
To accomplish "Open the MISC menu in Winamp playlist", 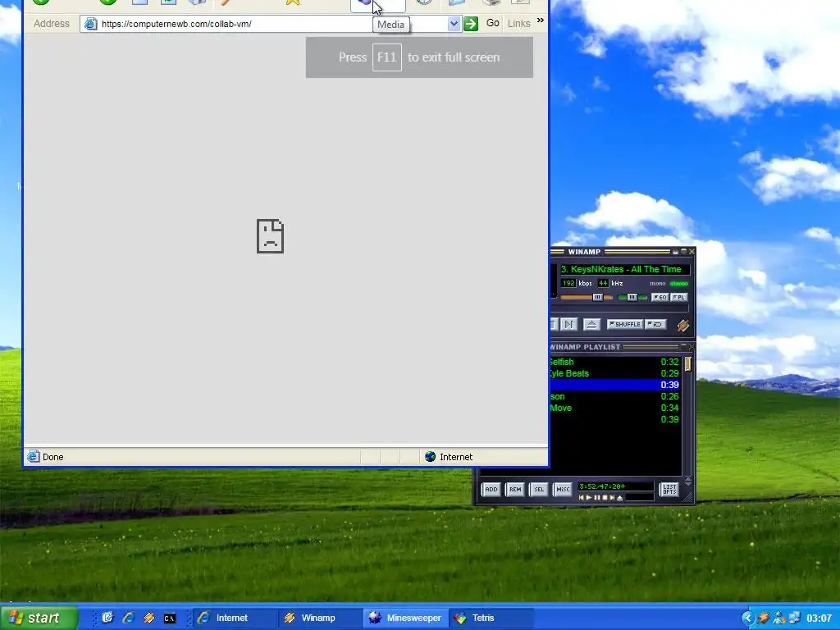I will 563,489.
